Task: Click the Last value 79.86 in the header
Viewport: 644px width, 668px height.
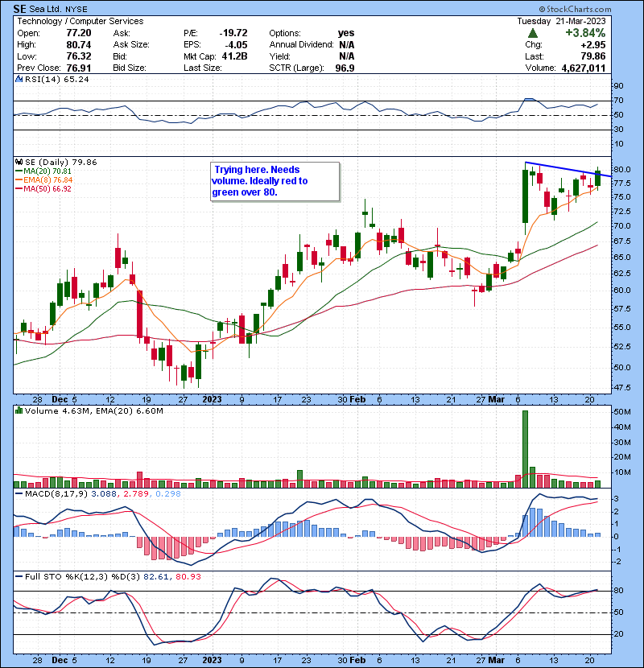Action: pyautogui.click(x=593, y=56)
